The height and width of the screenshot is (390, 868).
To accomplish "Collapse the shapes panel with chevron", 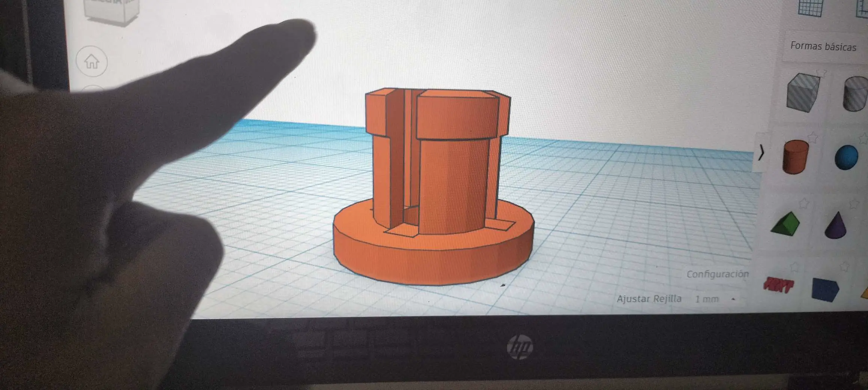I will pos(761,152).
